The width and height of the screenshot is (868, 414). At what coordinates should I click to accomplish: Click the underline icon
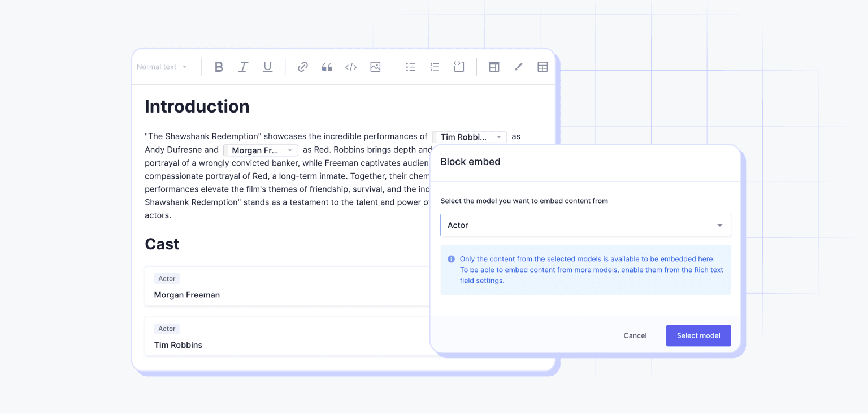tap(267, 67)
